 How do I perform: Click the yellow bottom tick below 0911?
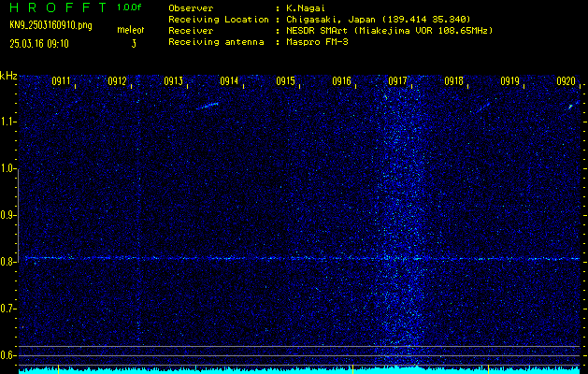[x=58, y=368]
